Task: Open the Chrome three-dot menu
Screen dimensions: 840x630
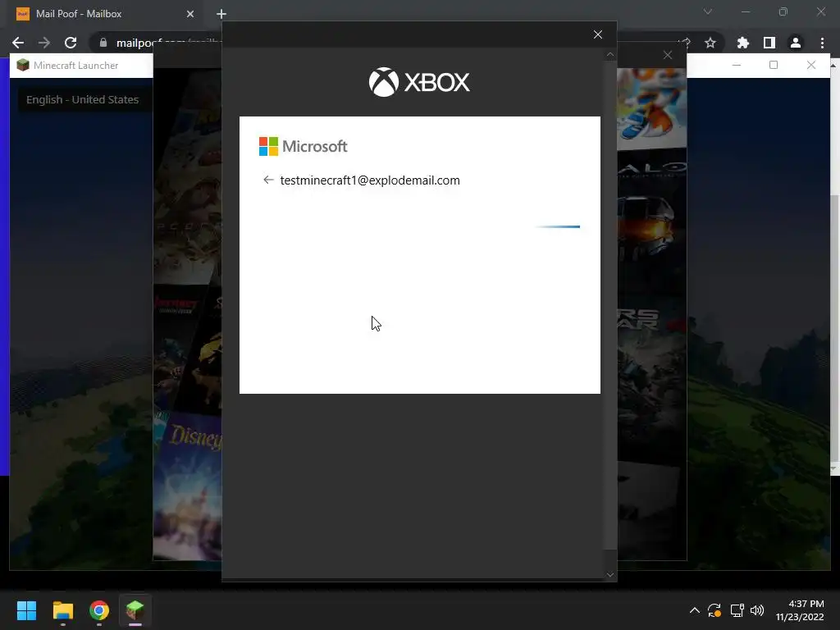Action: [x=822, y=43]
